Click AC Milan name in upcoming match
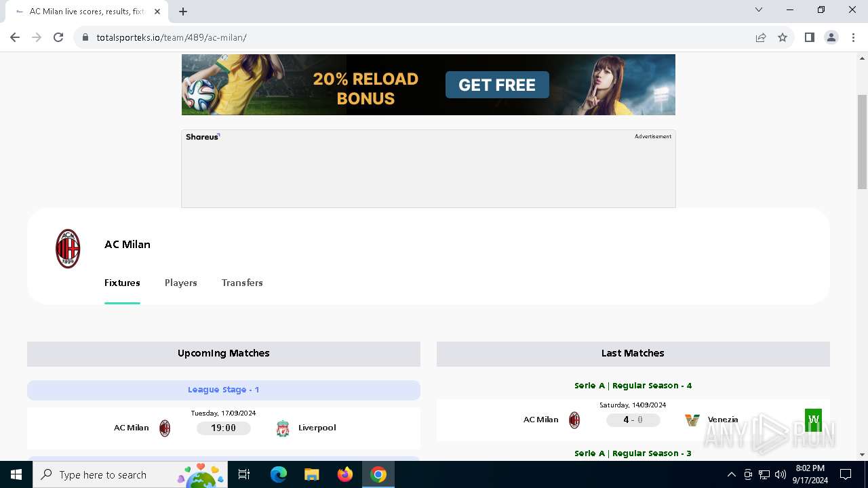 pos(131,428)
